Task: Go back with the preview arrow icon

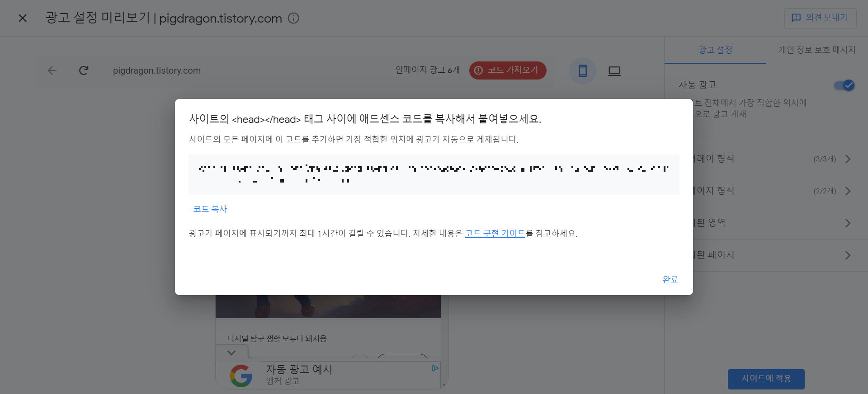Action: [x=52, y=70]
